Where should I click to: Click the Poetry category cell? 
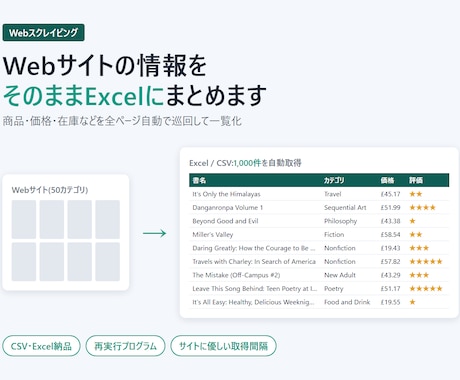point(334,289)
